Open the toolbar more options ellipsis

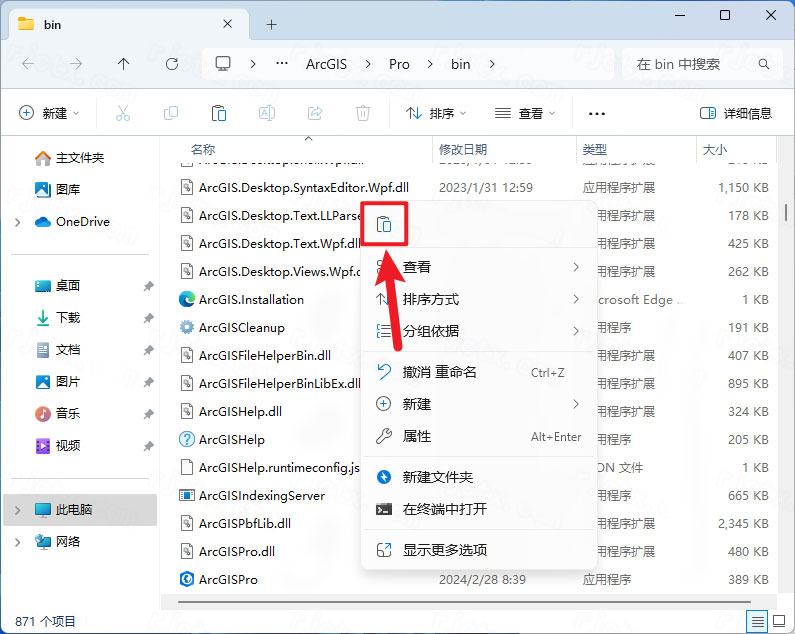[597, 114]
